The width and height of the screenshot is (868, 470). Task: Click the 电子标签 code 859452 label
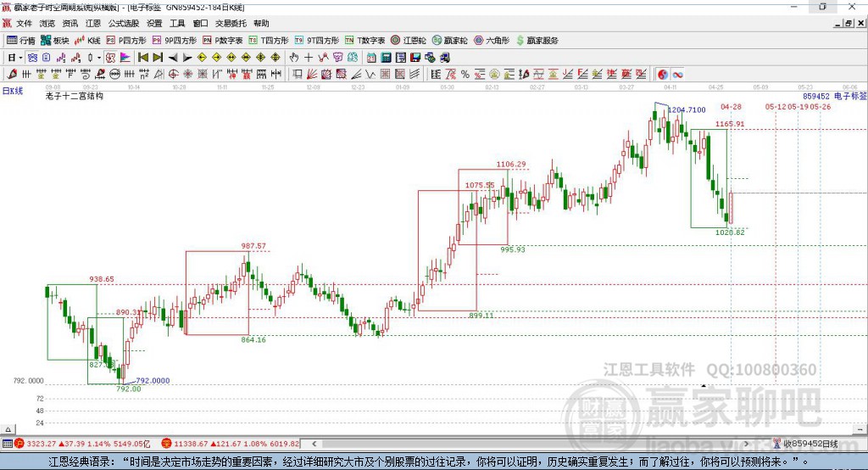point(835,96)
